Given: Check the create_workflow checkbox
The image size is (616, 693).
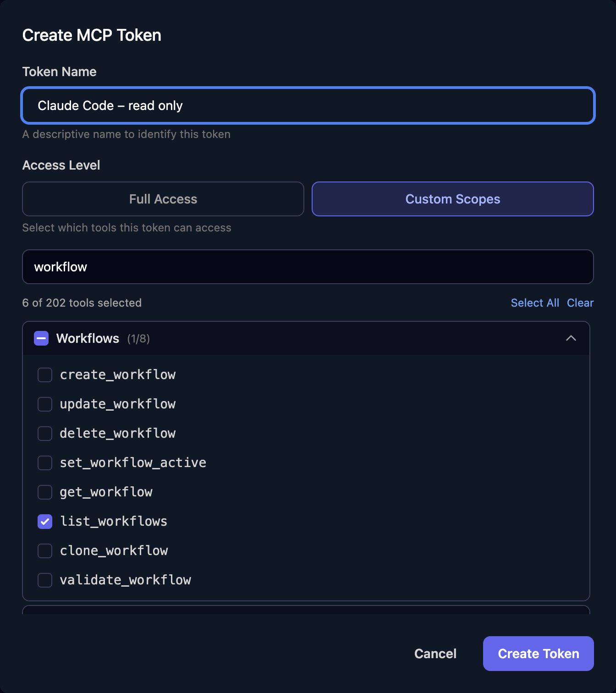Looking at the screenshot, I should (x=45, y=375).
